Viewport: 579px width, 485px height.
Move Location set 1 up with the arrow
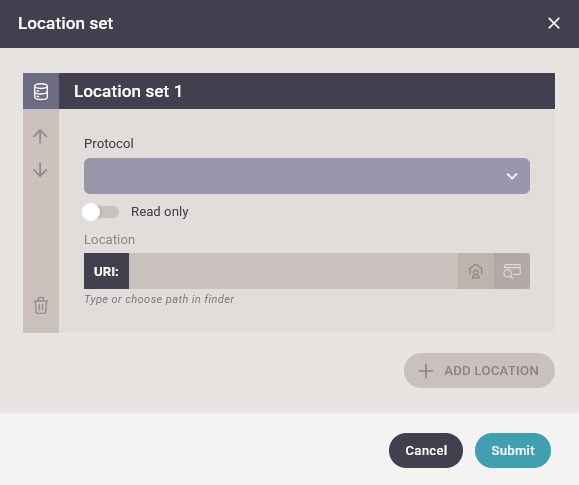[x=40, y=136]
